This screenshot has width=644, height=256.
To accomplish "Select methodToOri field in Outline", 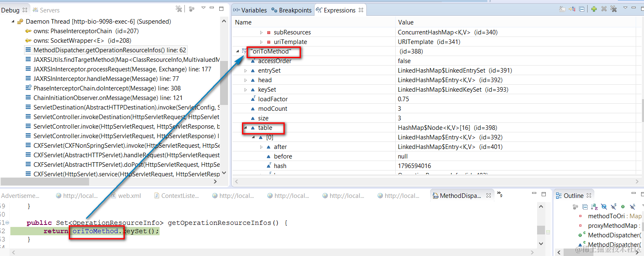I will pos(610,216).
